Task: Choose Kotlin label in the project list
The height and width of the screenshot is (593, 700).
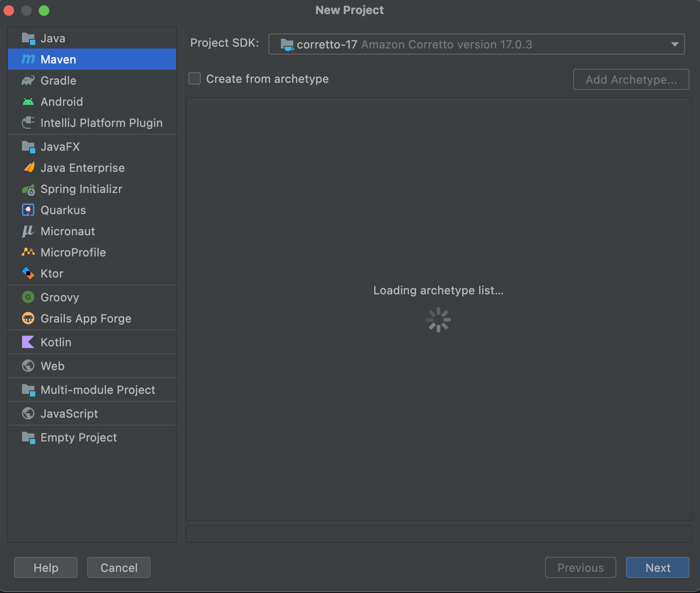Action: (56, 342)
